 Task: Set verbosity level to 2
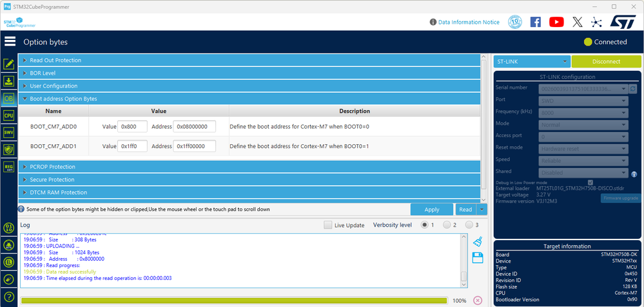[447, 225]
